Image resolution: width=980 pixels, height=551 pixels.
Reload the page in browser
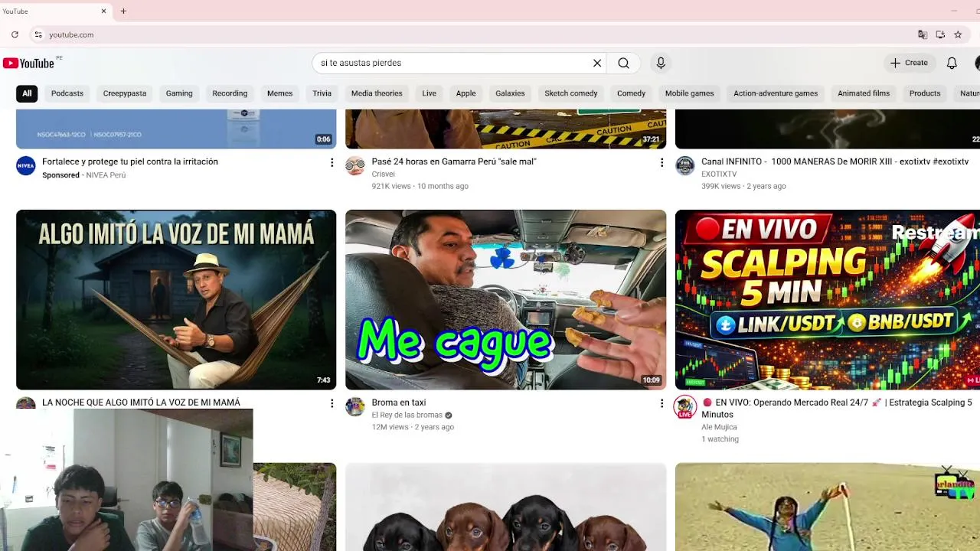point(15,34)
